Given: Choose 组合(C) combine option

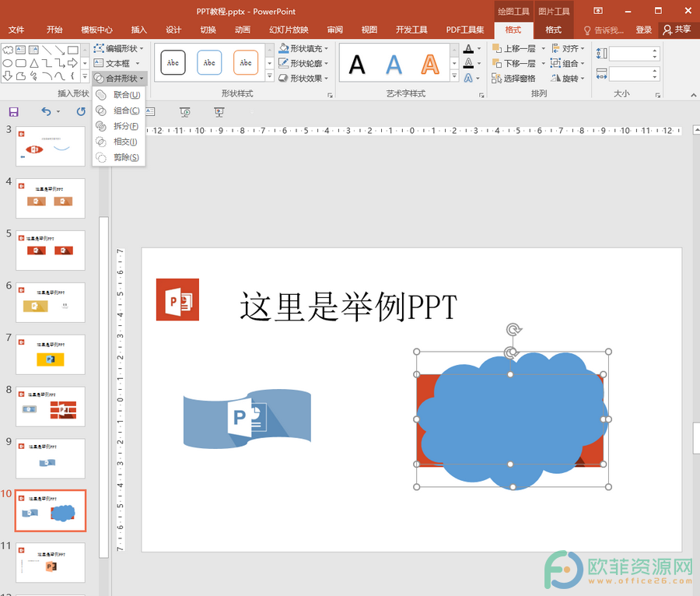Looking at the screenshot, I should pyautogui.click(x=119, y=110).
